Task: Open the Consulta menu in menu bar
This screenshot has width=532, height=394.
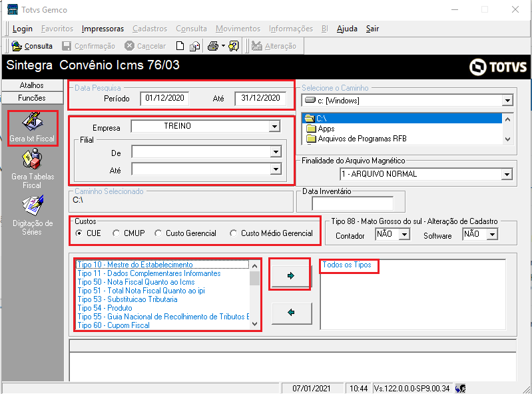Action: pyautogui.click(x=191, y=29)
